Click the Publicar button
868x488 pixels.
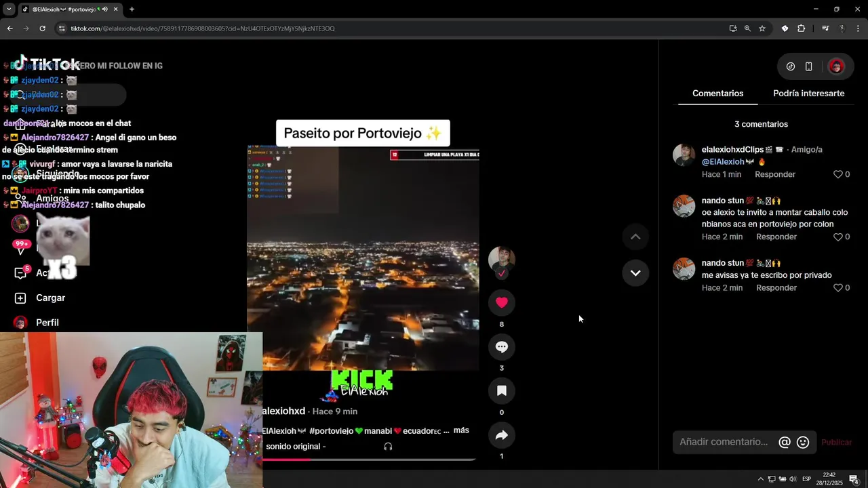pos(836,442)
